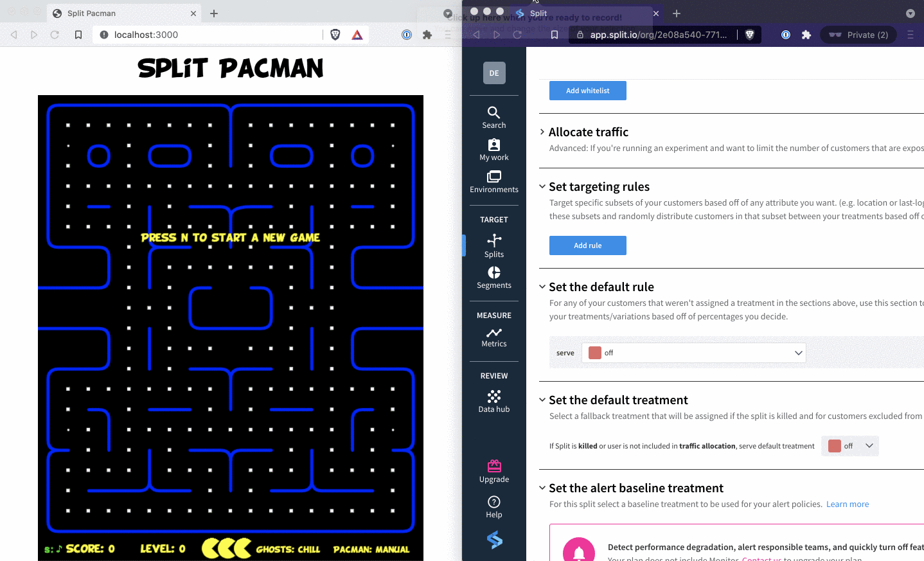Go forward in the Pacman browser window
Viewport: 924px width, 561px height.
click(x=34, y=35)
